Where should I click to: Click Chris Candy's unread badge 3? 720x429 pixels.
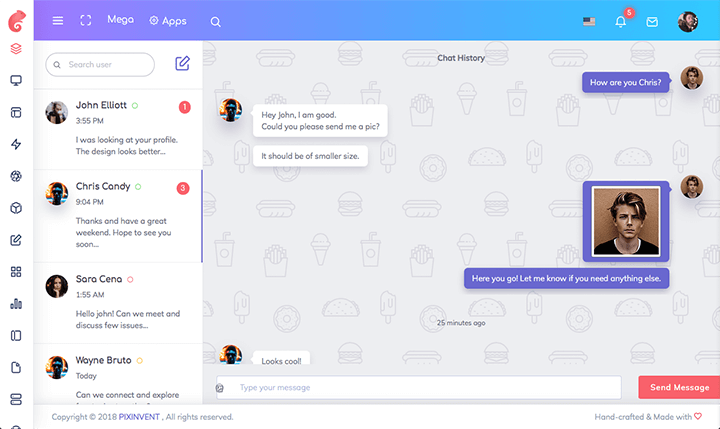[x=183, y=188]
